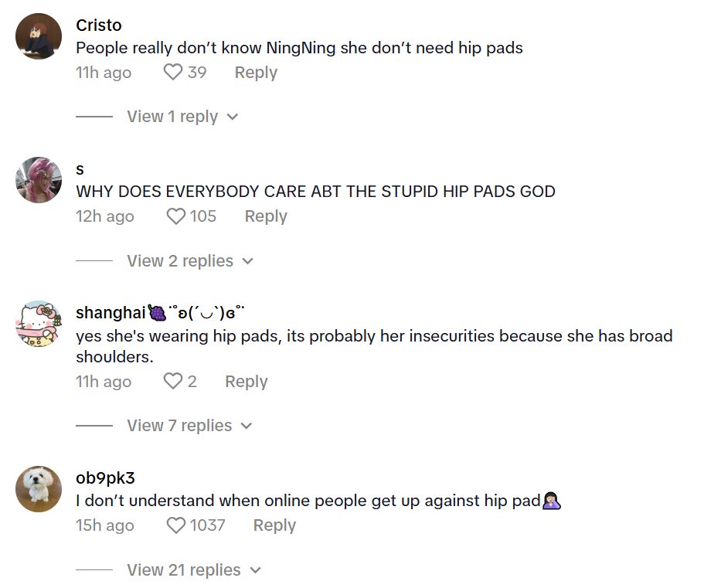Expand View 1 reply under Cristo's comment
Screen dimensions: 704x588
click(182, 117)
